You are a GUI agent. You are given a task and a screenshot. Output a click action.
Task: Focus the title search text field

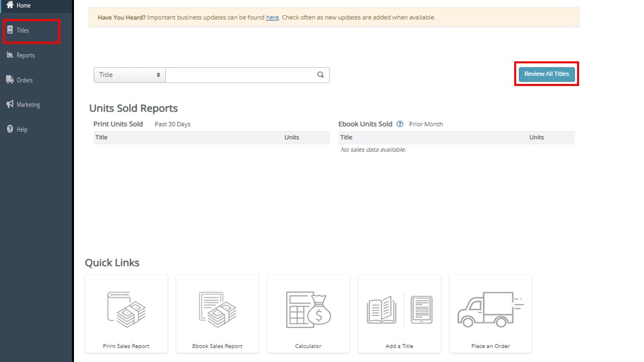pyautogui.click(x=240, y=75)
